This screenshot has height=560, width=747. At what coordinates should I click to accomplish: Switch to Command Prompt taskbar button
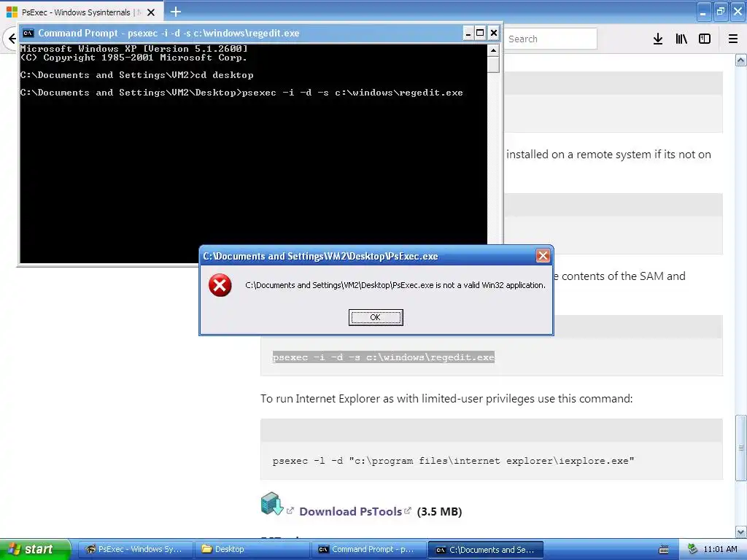coord(368,550)
